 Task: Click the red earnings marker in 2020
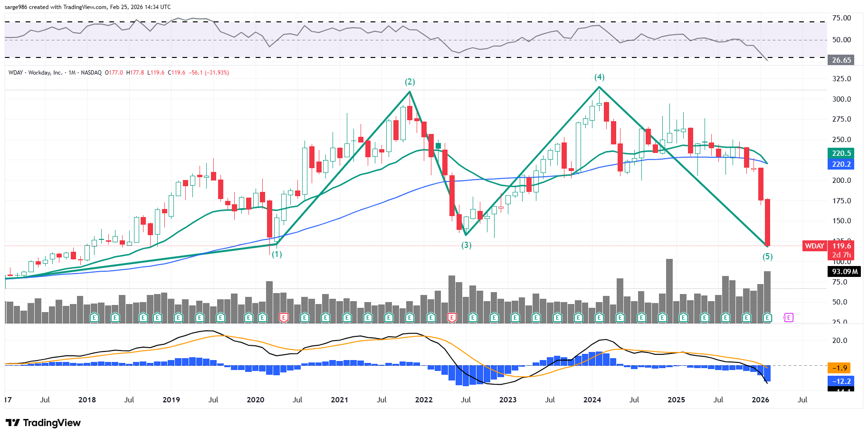click(284, 317)
